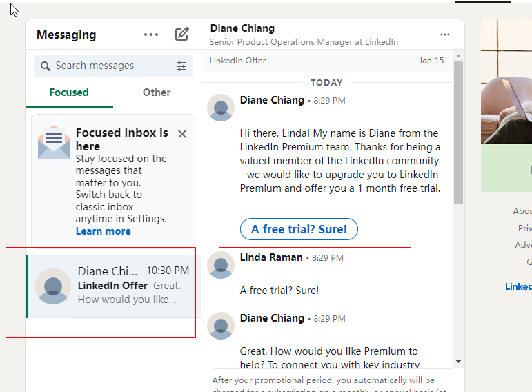
Task: Click the "A free trial? Sure!" reply button
Action: (299, 229)
